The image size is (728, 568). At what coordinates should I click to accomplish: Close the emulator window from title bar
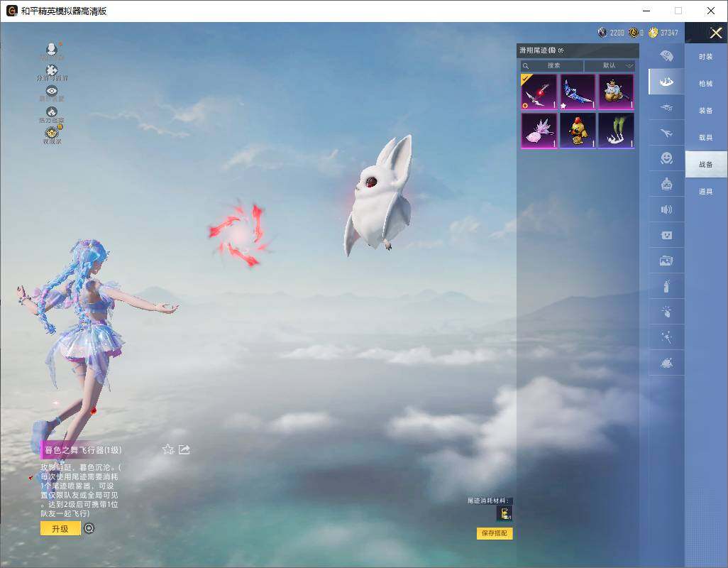click(711, 11)
